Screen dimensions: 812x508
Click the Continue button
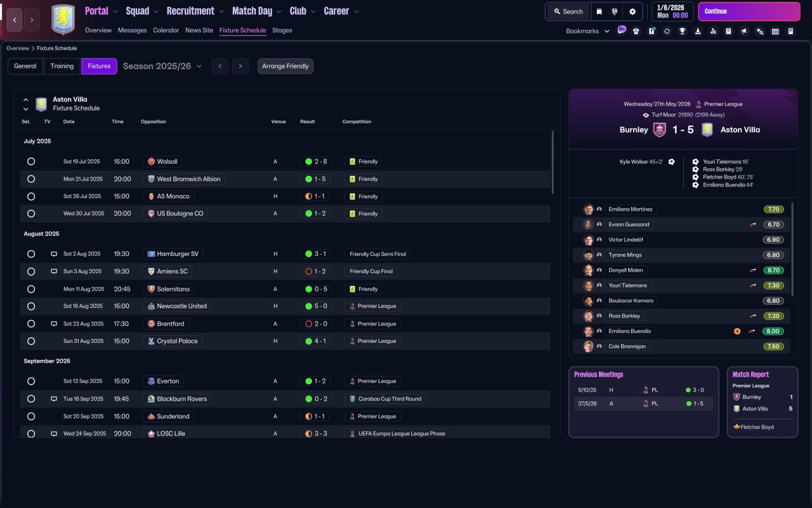point(749,11)
